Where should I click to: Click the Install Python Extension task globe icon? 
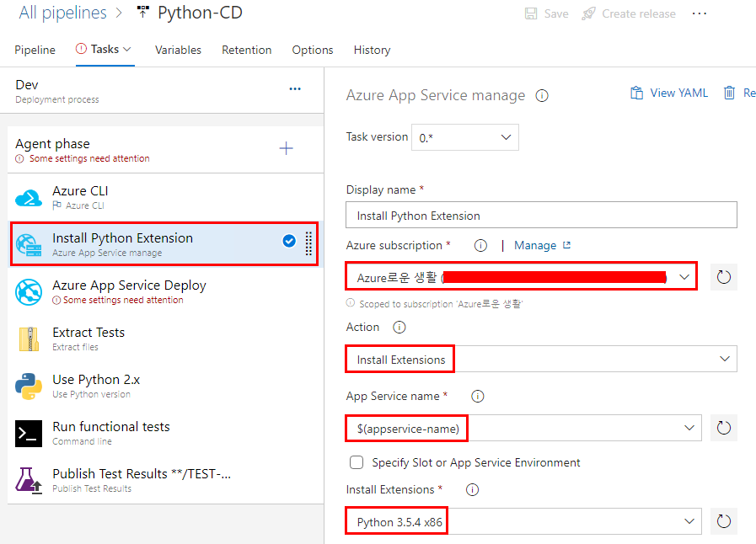click(x=29, y=245)
